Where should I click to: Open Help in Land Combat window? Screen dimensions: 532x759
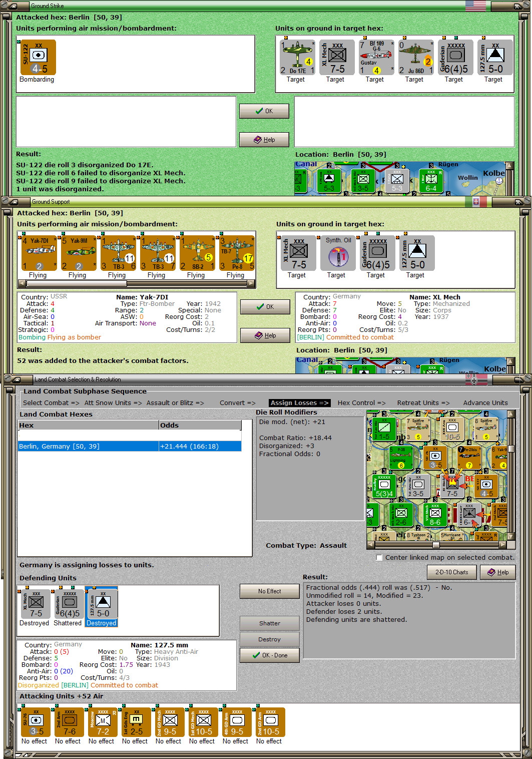point(497,572)
